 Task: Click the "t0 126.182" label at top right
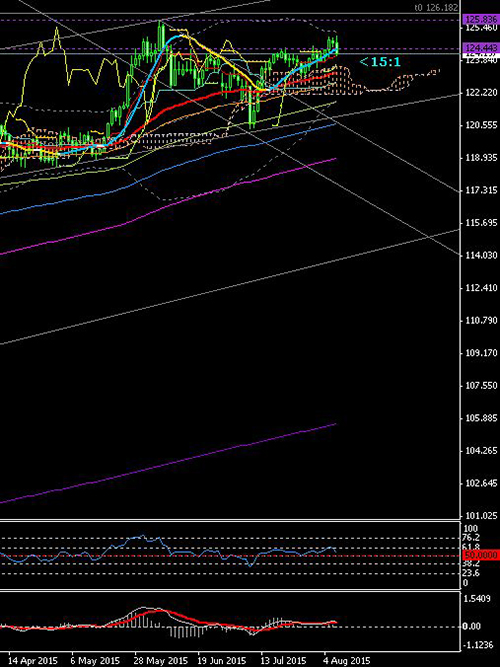(x=437, y=8)
